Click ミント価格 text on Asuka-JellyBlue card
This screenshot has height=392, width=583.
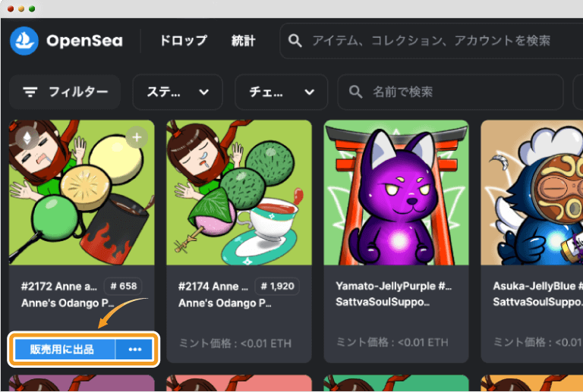click(537, 342)
